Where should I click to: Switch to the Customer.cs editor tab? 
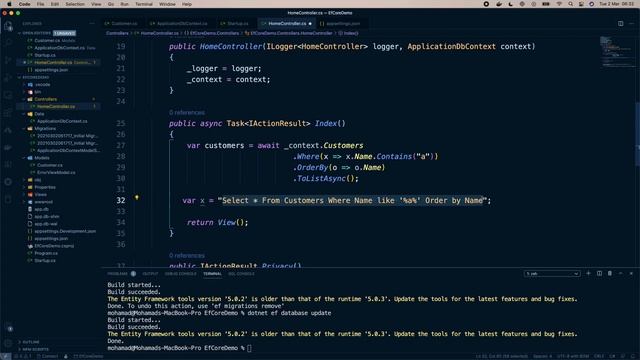[x=121, y=24]
